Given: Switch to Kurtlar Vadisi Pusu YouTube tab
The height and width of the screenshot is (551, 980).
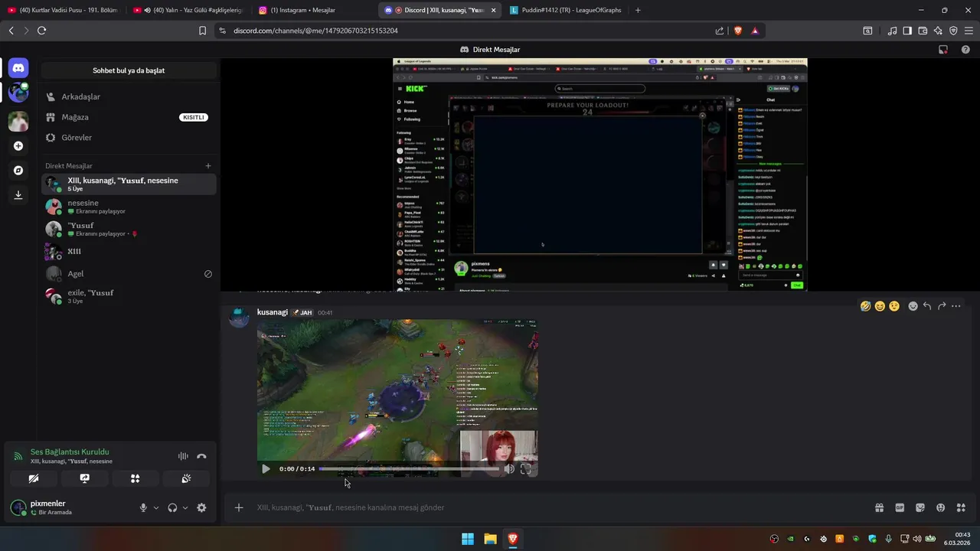Looking at the screenshot, I should pyautogui.click(x=63, y=10).
